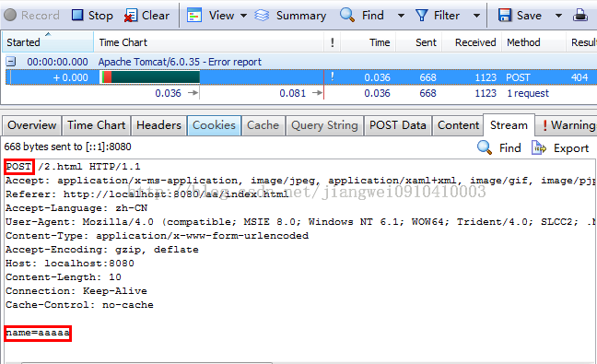Click the Find magnifier in Stream panel
Image resolution: width=597 pixels, height=364 pixels.
(x=485, y=147)
